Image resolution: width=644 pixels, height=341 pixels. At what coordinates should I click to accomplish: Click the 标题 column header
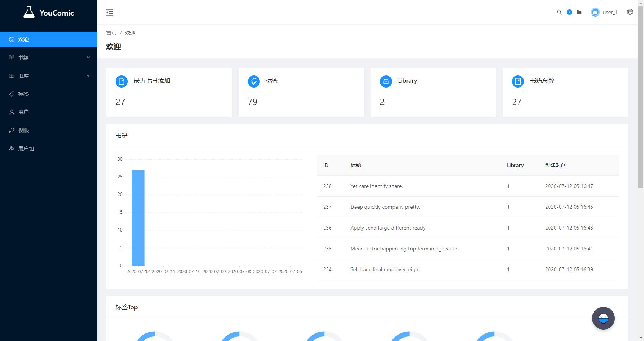(356, 165)
